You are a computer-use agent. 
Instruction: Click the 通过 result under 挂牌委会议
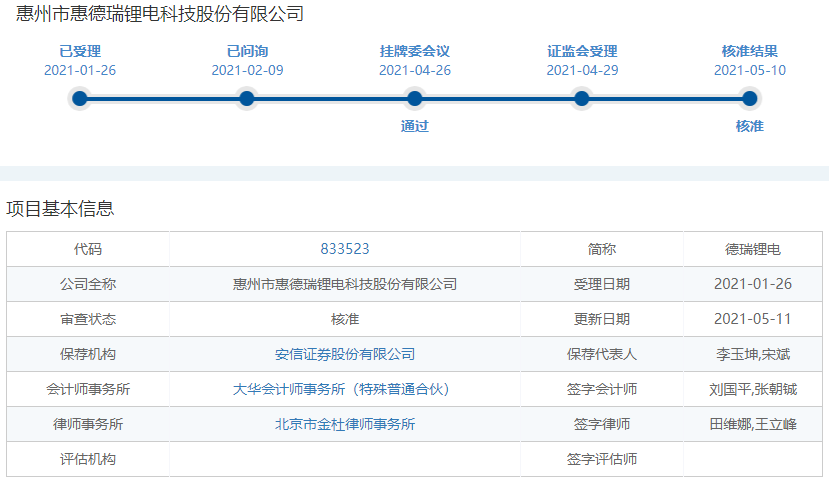click(x=414, y=126)
